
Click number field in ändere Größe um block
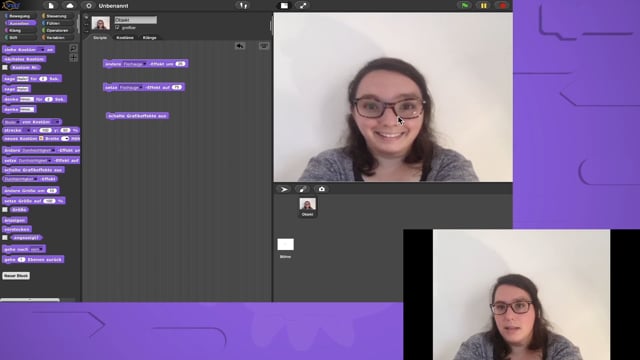pos(51,191)
